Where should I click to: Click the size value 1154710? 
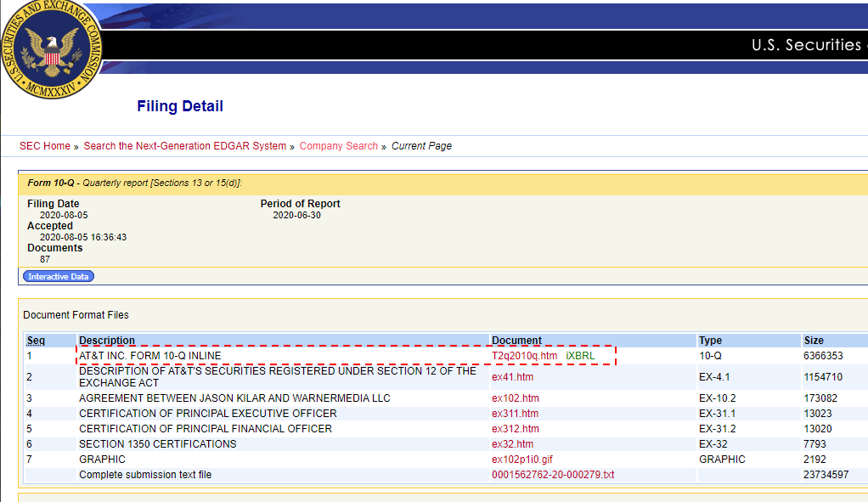coord(823,377)
